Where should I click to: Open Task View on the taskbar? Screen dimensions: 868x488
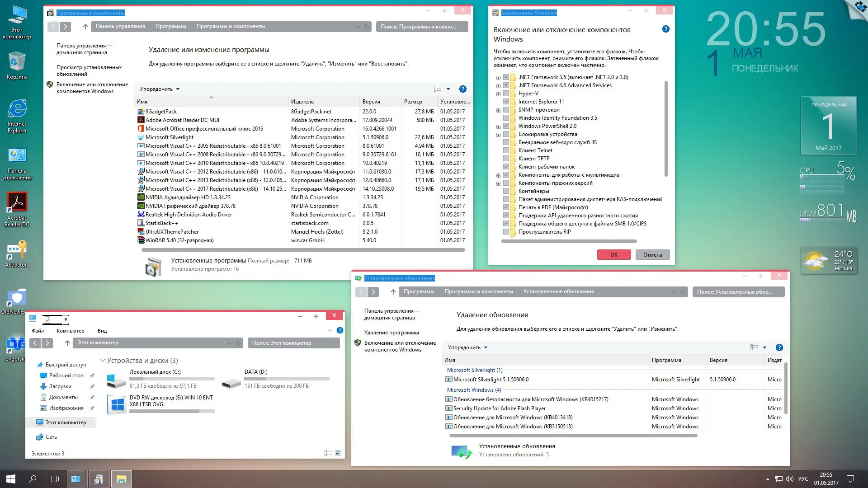pyautogui.click(x=54, y=479)
